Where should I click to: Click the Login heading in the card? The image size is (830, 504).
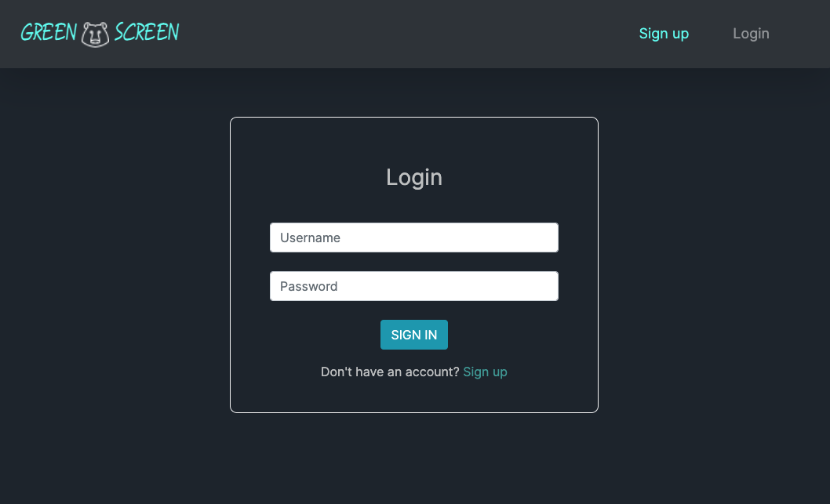[414, 177]
